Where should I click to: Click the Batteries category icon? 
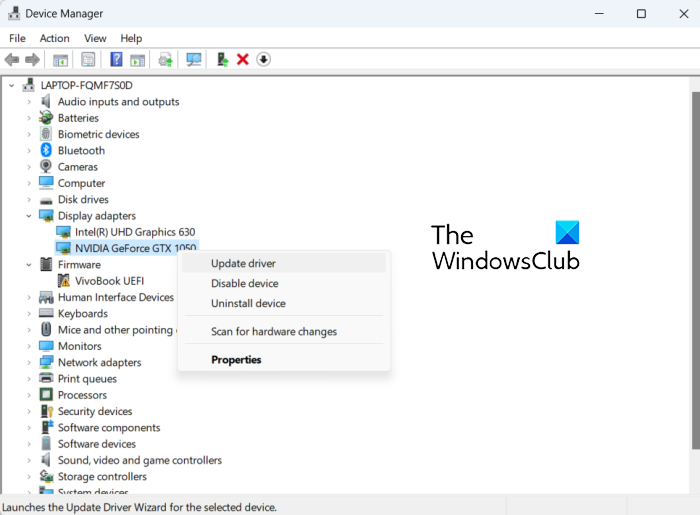click(x=46, y=118)
